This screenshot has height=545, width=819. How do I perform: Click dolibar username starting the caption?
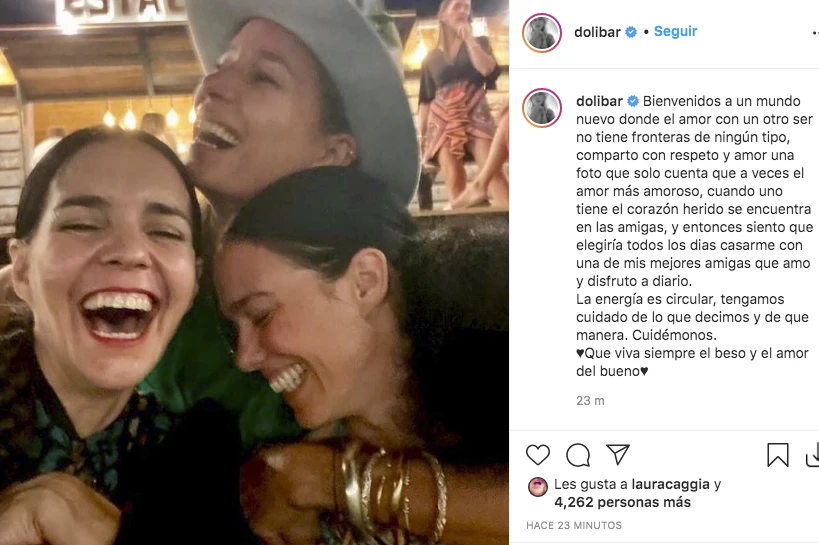coord(598,102)
